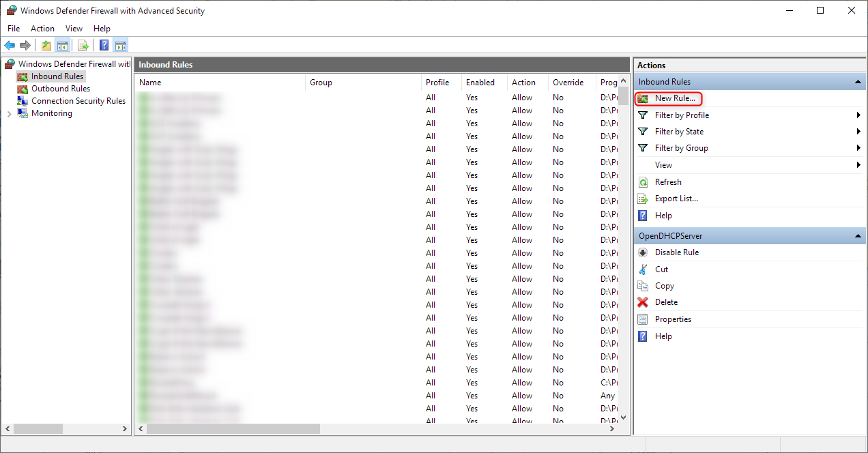The width and height of the screenshot is (868, 453).
Task: Click the Cut icon under OpenDHCPServer
Action: pos(642,269)
